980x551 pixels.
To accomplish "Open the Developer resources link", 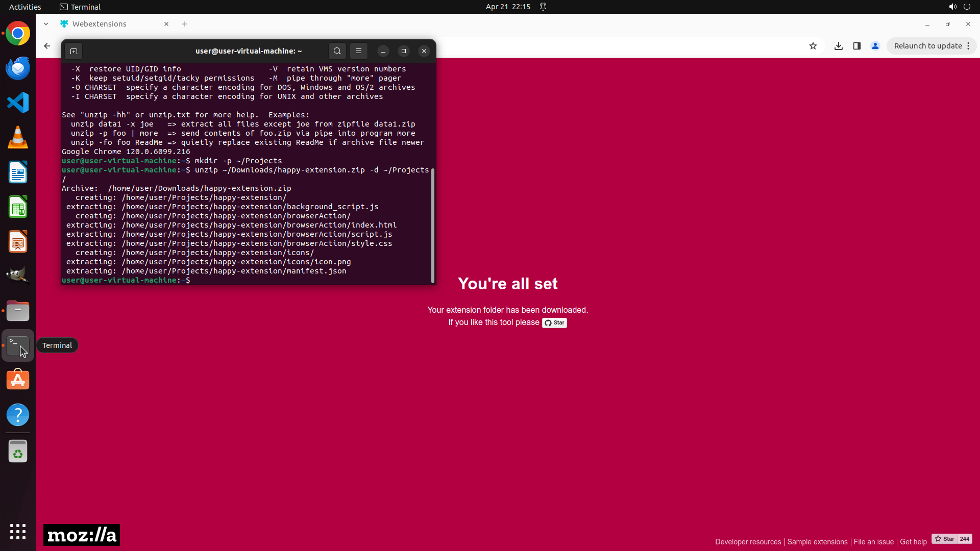I will point(748,542).
